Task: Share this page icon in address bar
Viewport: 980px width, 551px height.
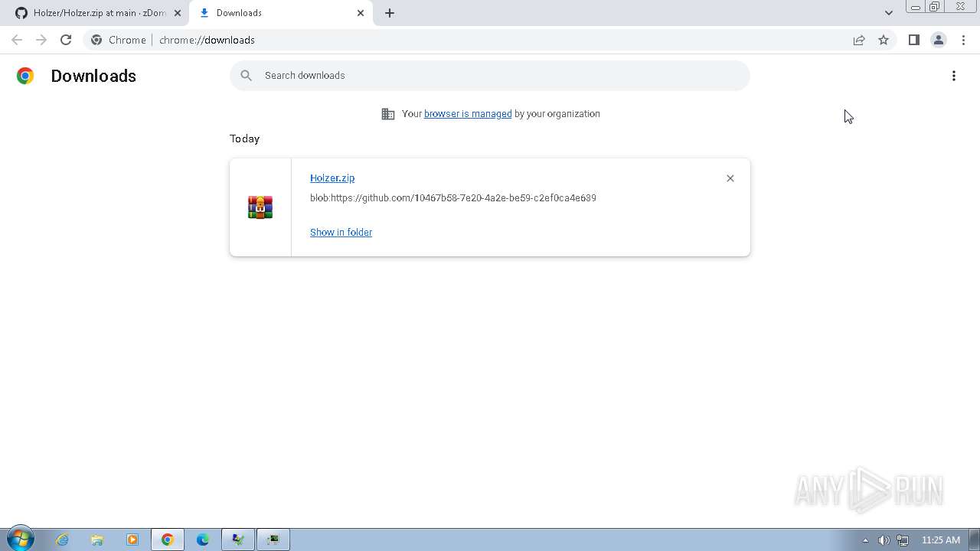Action: click(x=859, y=40)
